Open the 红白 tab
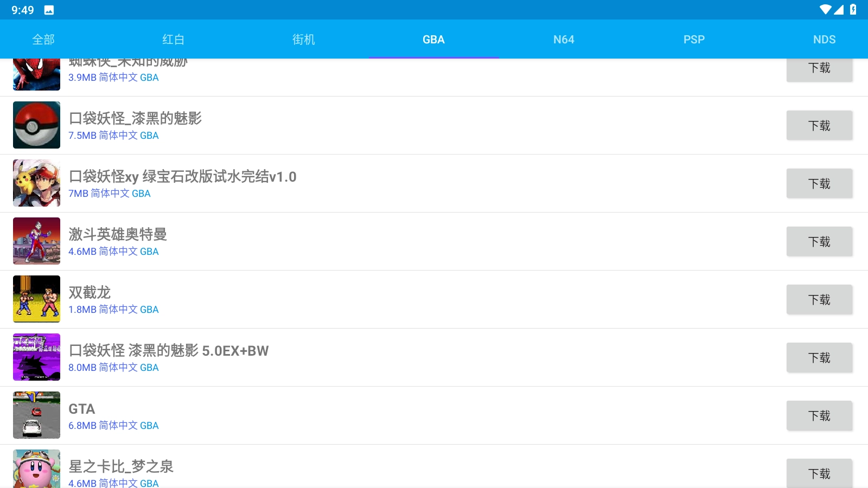Screen dimensions: 868x488 pyautogui.click(x=174, y=40)
